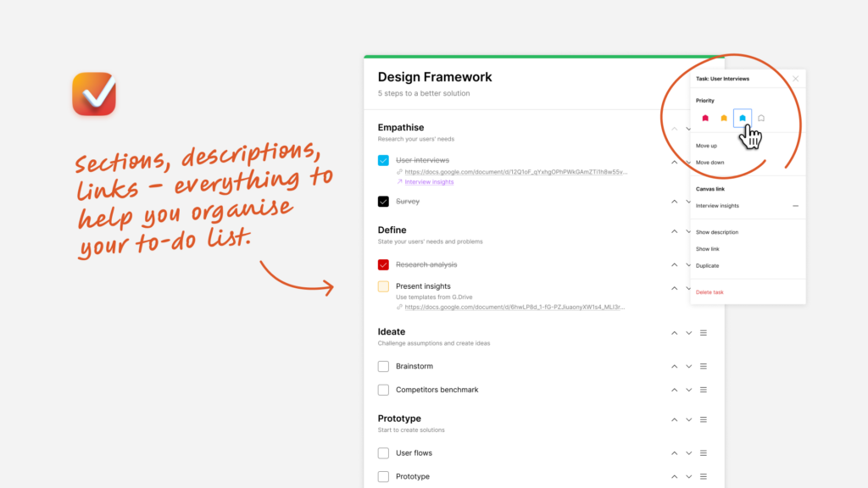Open the Prototype task menu
This screenshot has width=868, height=488.
click(704, 476)
